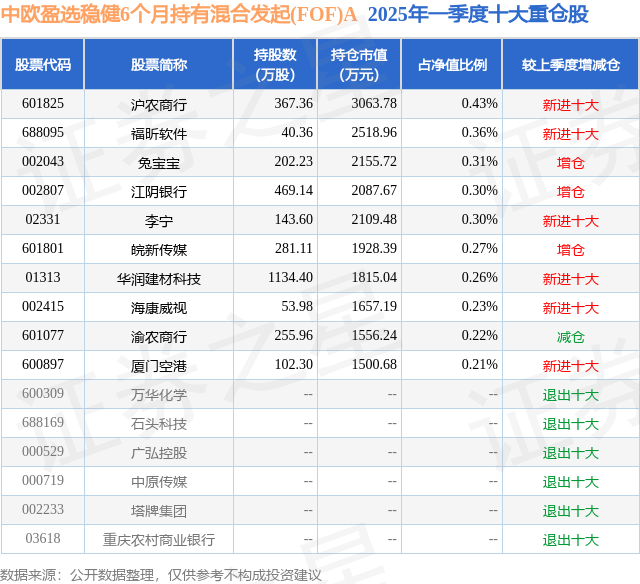Select the 股票简称 column header
The image size is (640, 584).
click(x=159, y=64)
